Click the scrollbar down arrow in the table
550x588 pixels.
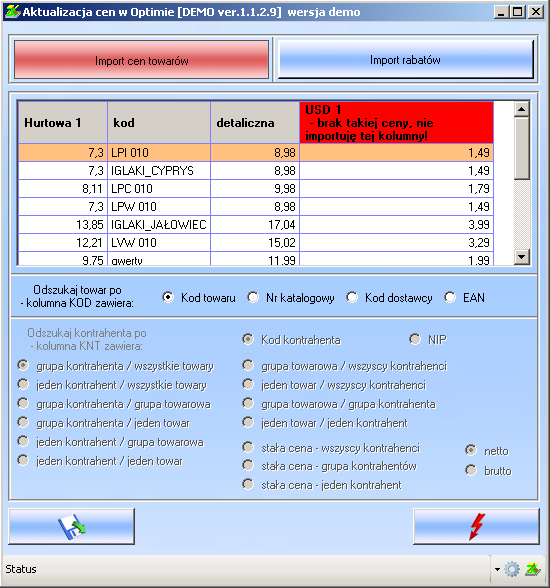[x=522, y=257]
